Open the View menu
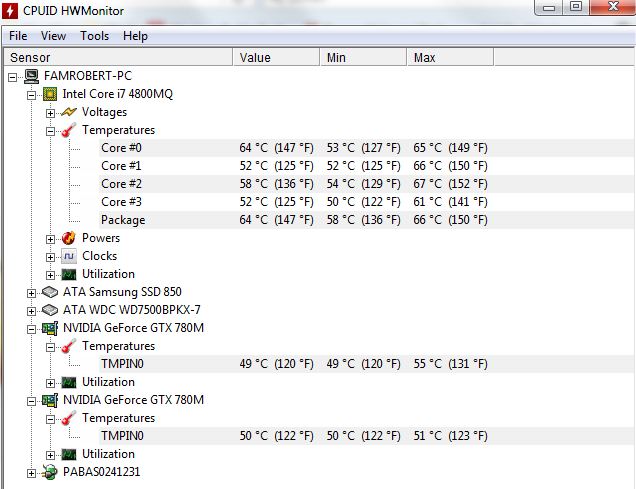The image size is (636, 489). [x=53, y=36]
